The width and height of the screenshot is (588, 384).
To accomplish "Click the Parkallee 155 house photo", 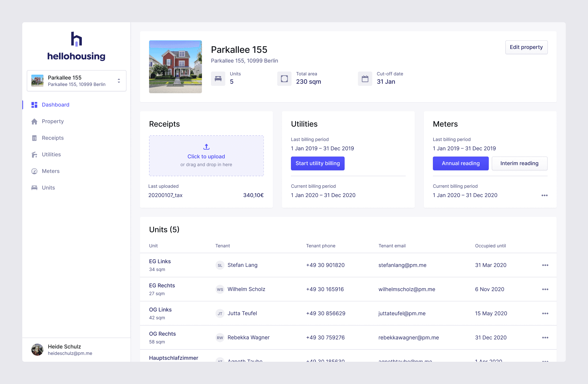I will [x=175, y=67].
